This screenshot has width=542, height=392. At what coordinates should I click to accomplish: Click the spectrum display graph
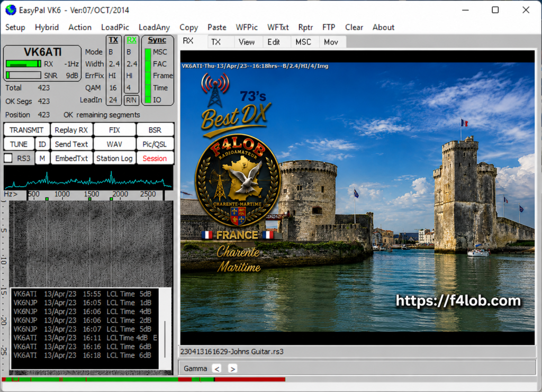pos(88,178)
